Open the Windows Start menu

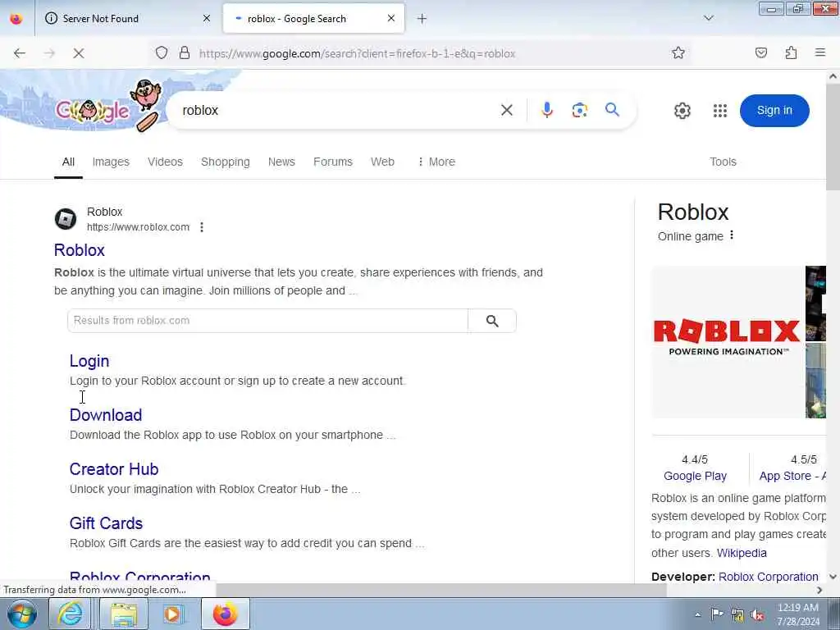[x=22, y=614]
